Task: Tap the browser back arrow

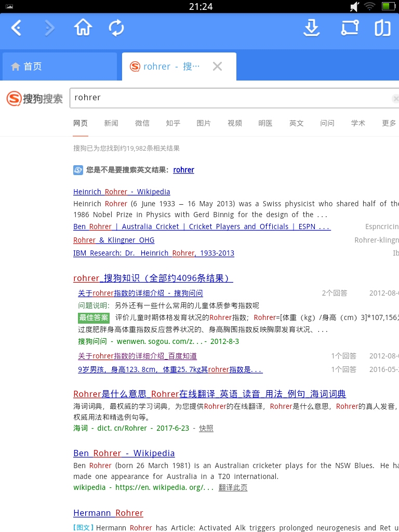Action: (x=16, y=28)
